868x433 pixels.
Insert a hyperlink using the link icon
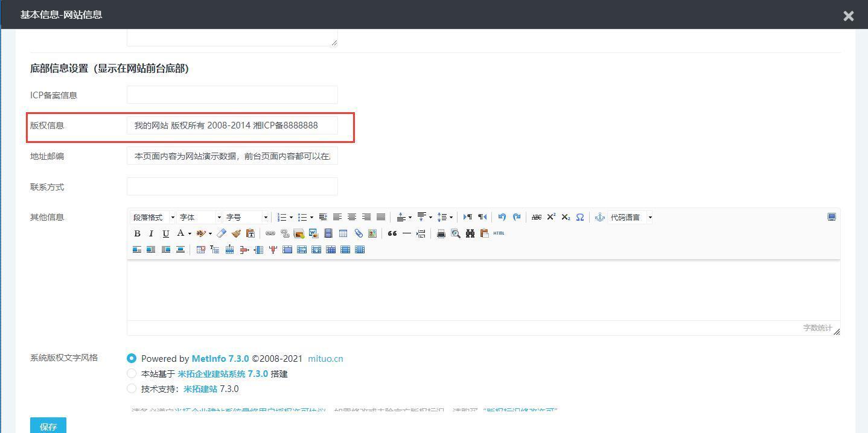(x=270, y=233)
